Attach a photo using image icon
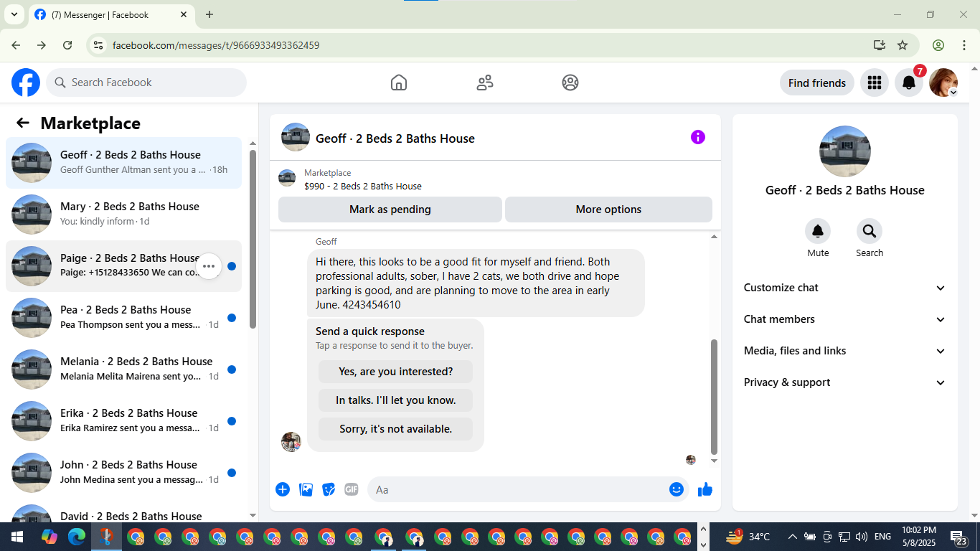980x551 pixels. [x=306, y=489]
